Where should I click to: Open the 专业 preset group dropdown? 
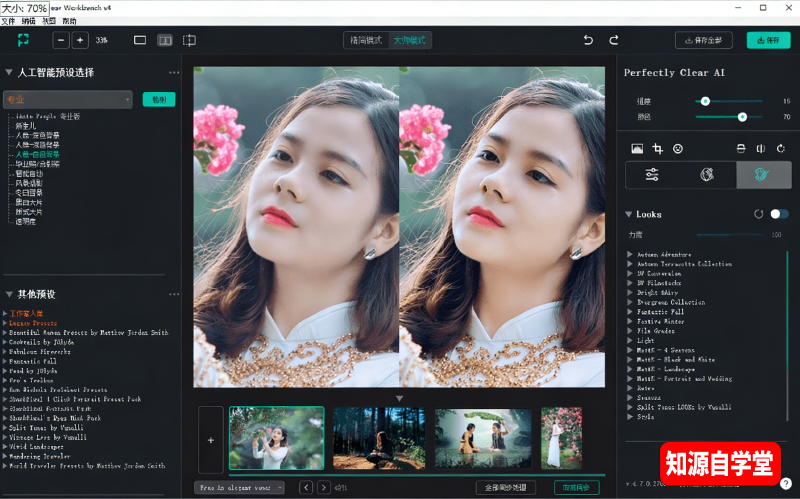68,99
